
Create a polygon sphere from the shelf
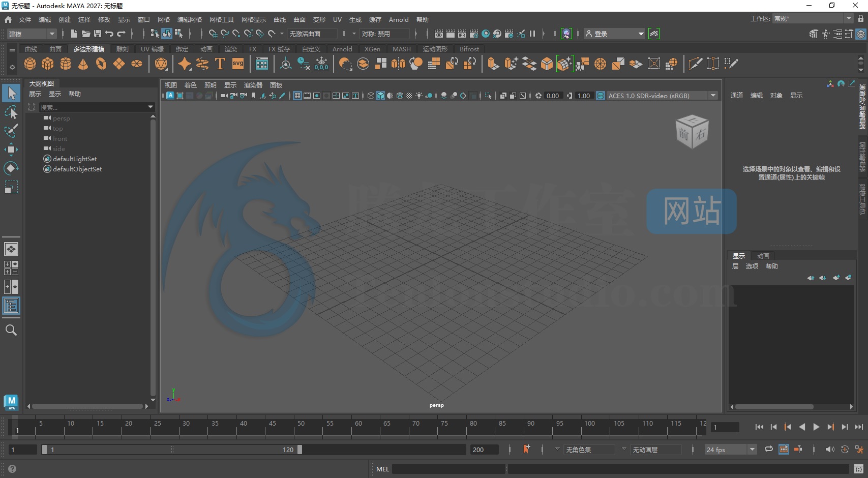pos(29,64)
